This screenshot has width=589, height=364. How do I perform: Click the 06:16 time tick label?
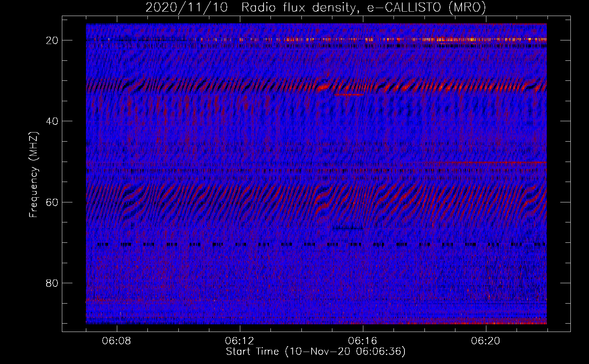point(363,341)
